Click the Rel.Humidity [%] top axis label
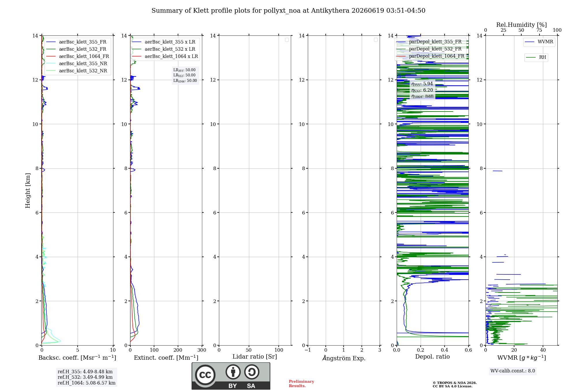Screen dimensions: 577x392 521,25
